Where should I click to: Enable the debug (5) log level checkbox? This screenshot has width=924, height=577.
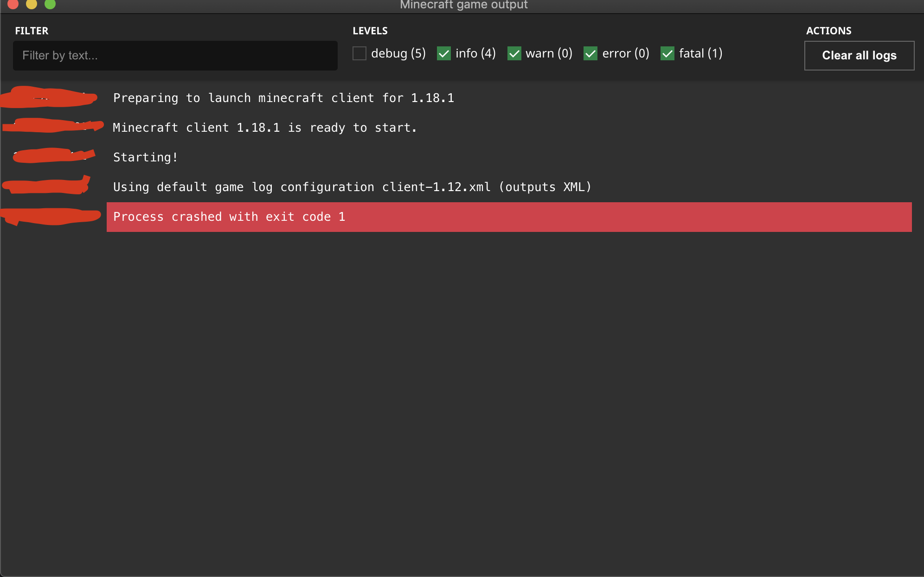pos(359,53)
